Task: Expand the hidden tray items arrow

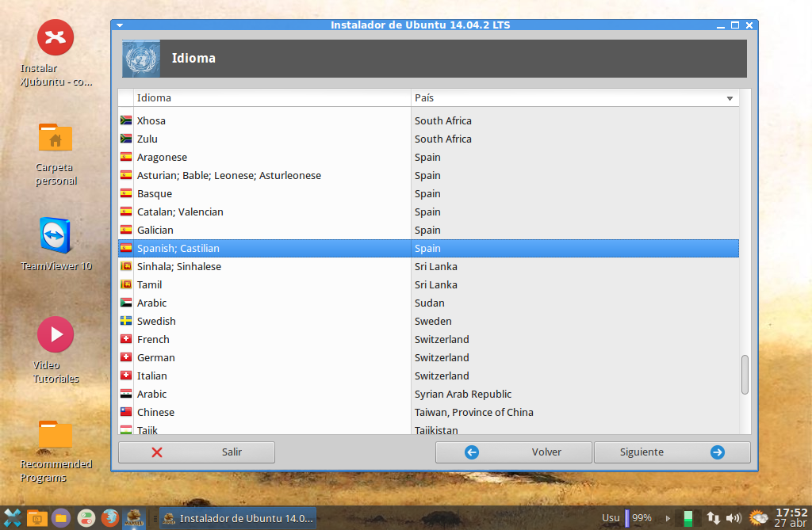Action: tap(668, 518)
